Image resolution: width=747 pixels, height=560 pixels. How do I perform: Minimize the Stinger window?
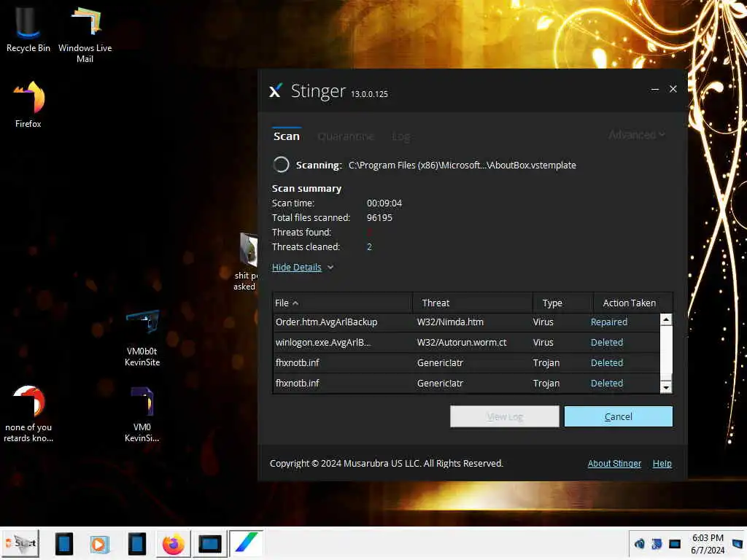point(655,89)
